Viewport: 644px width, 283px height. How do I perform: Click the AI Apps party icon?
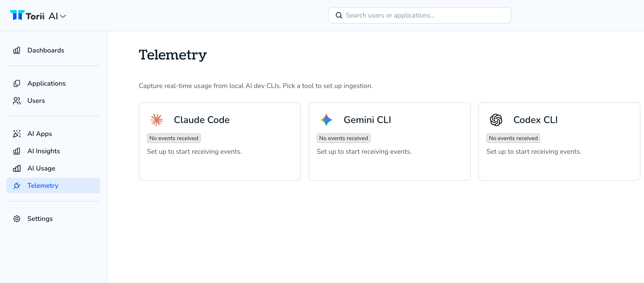pyautogui.click(x=17, y=134)
